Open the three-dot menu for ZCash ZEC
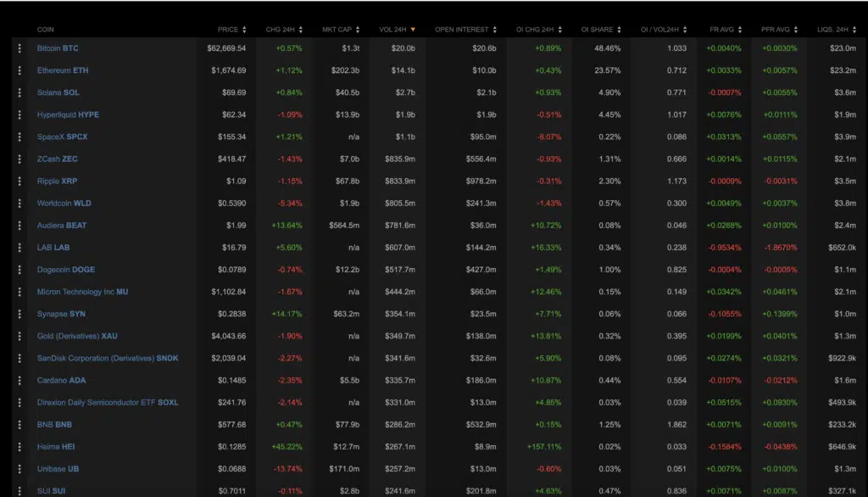 (19, 159)
